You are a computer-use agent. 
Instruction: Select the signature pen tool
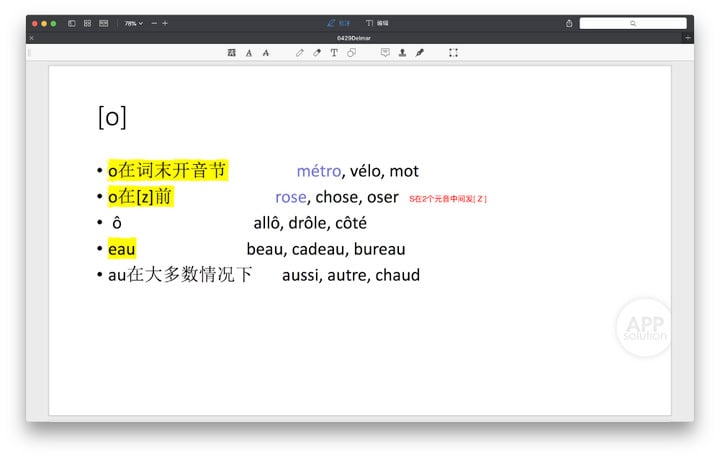[x=420, y=53]
